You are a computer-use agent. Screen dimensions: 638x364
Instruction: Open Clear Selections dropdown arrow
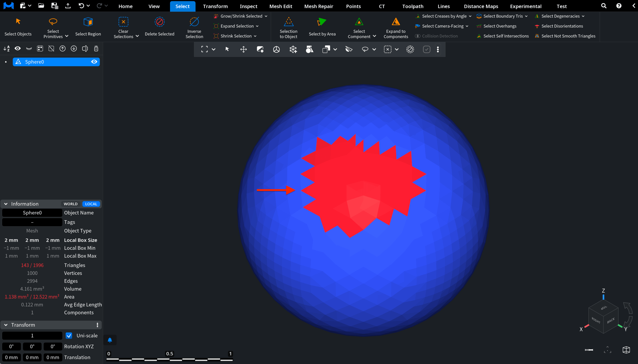coord(137,36)
